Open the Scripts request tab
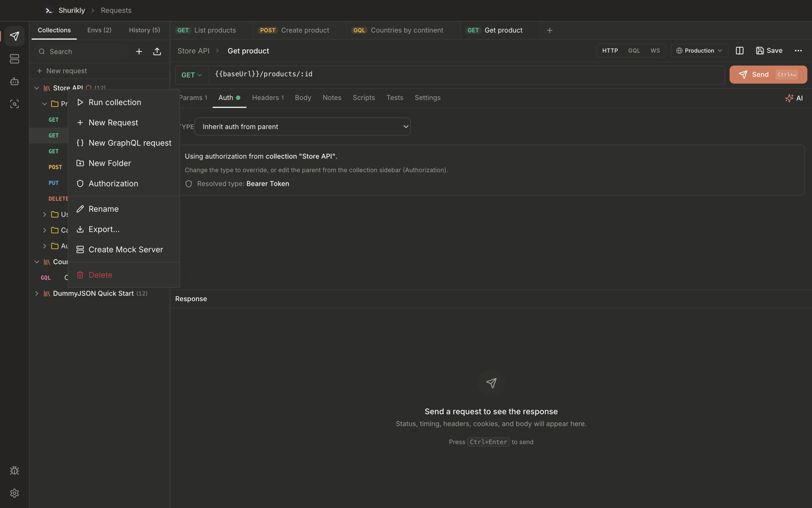812x508 pixels. (x=364, y=98)
